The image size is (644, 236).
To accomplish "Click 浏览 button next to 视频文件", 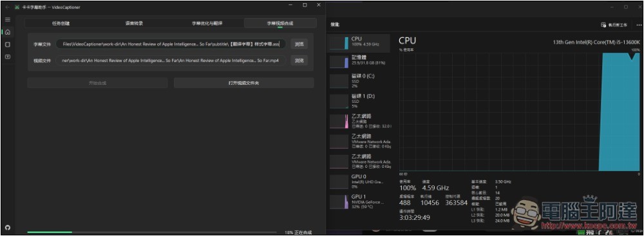I will (299, 60).
